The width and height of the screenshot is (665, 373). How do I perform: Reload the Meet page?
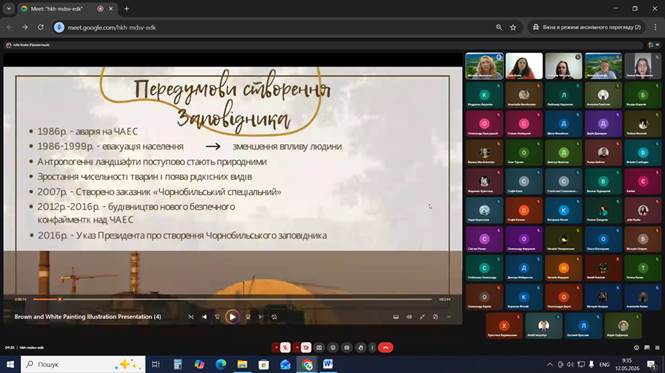[x=41, y=27]
